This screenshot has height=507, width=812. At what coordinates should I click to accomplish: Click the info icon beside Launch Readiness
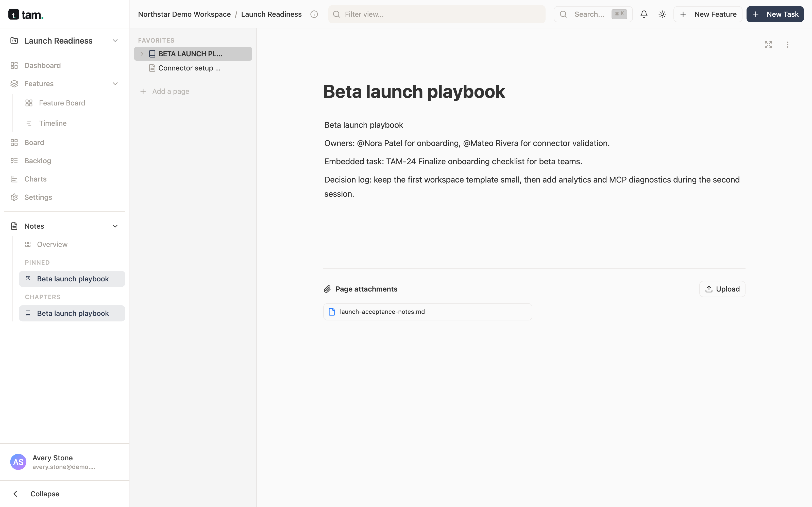click(314, 14)
